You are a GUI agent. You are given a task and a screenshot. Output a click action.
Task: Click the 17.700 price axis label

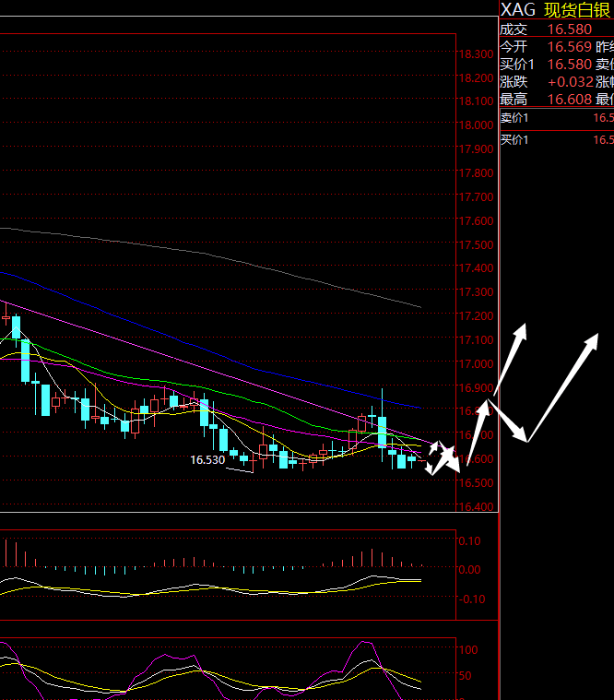pos(476,197)
